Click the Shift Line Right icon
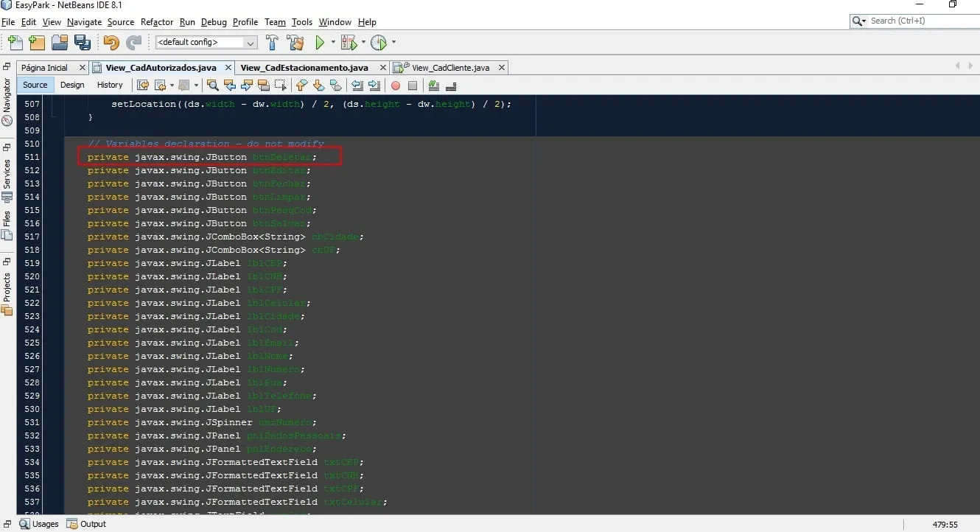Screen dimensions: 980x532 click(375, 85)
